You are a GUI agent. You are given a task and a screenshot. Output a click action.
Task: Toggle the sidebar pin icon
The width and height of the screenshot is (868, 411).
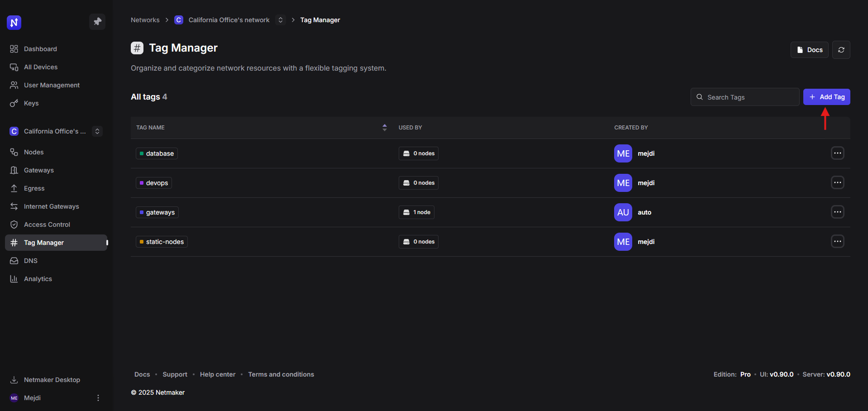pos(97,21)
